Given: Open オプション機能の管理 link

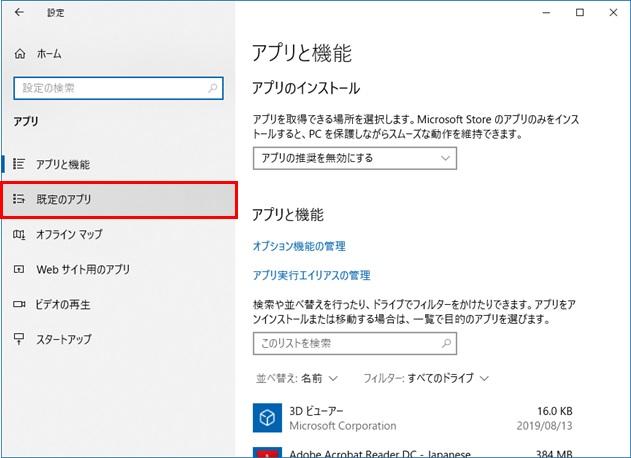Looking at the screenshot, I should point(299,246).
